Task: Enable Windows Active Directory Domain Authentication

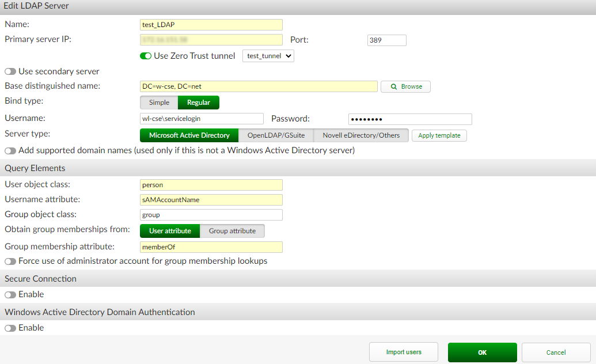Action: point(10,328)
